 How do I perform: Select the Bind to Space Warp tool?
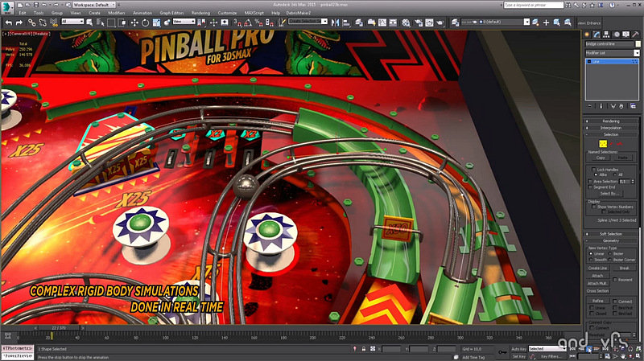pyautogui.click(x=53, y=23)
